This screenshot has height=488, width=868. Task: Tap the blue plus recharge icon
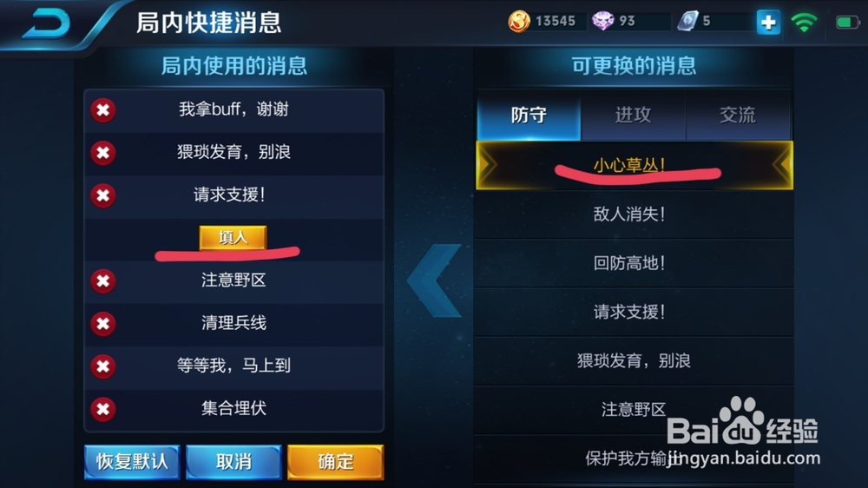click(x=768, y=23)
